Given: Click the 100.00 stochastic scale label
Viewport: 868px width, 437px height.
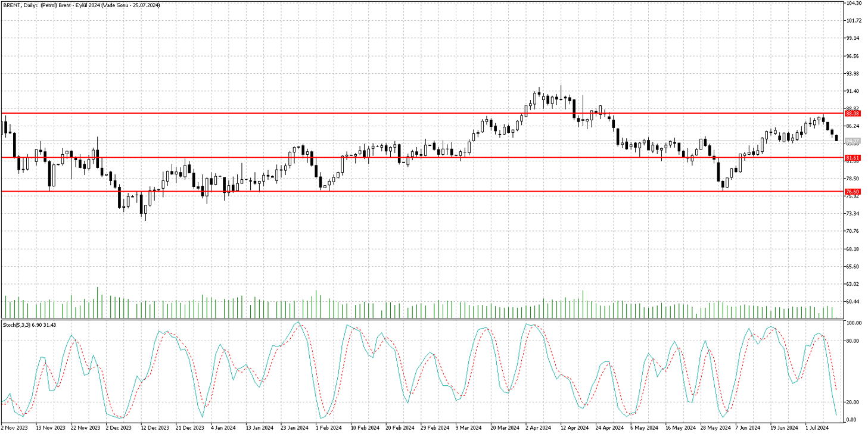Looking at the screenshot, I should tap(854, 323).
